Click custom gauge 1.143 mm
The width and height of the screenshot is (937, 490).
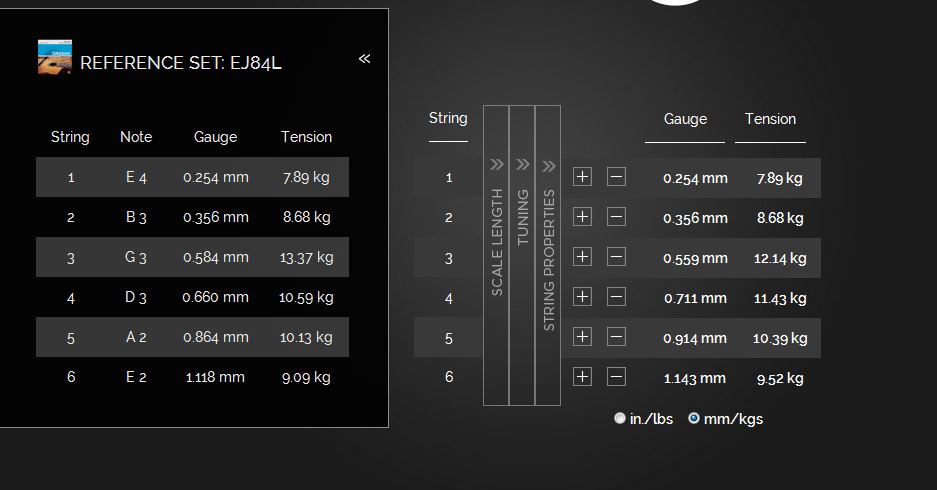[x=694, y=378]
